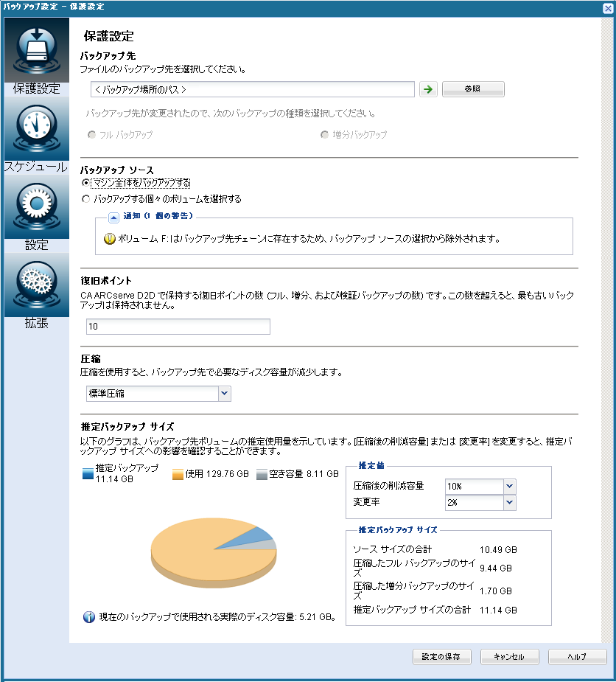Screen dimensions: 616x682
Task: Click the 通知 (1 個の警告) header text
Action: (158, 216)
